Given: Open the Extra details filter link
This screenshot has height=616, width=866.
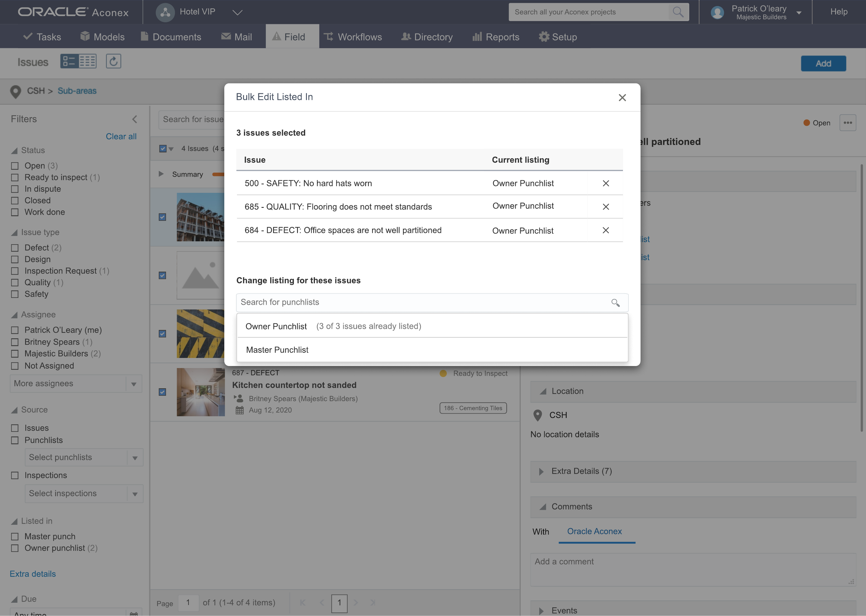Looking at the screenshot, I should pos(33,574).
